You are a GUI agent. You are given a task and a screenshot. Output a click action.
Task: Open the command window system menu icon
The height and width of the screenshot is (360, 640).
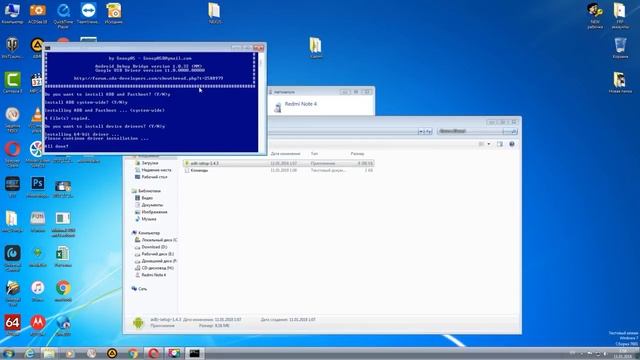pos(48,48)
